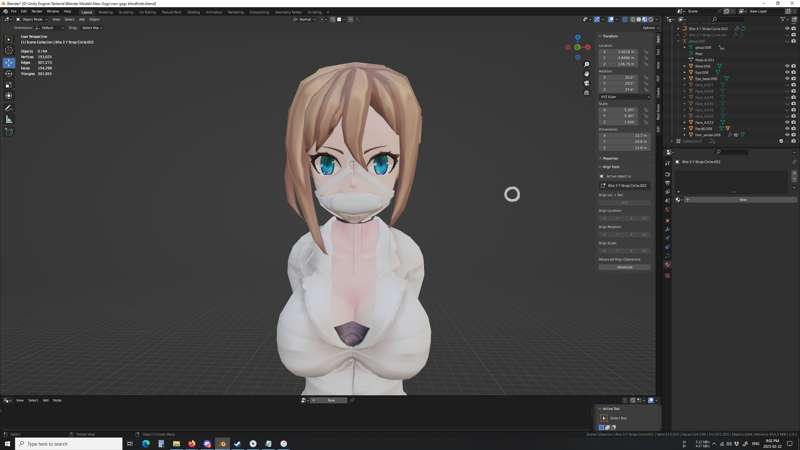Hide Body.008 with its eye icon

[x=787, y=66]
